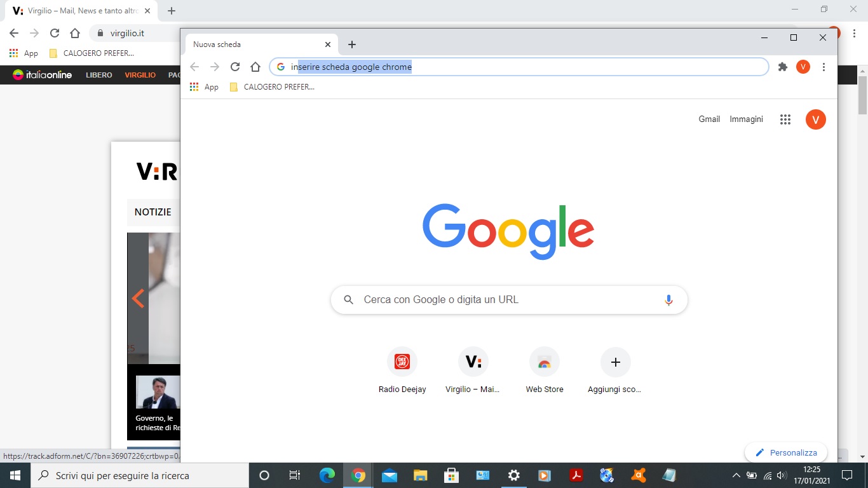This screenshot has height=488, width=868.
Task: Show hidden system tray icons
Action: [736, 475]
